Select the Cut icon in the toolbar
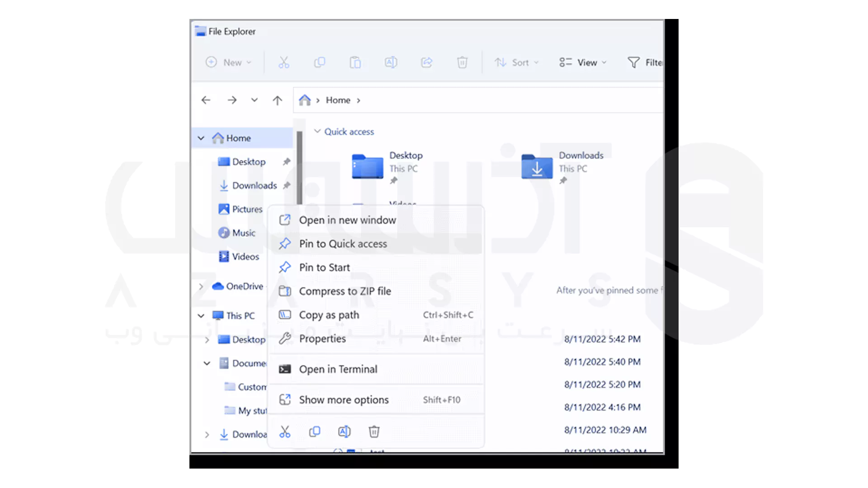 [283, 62]
